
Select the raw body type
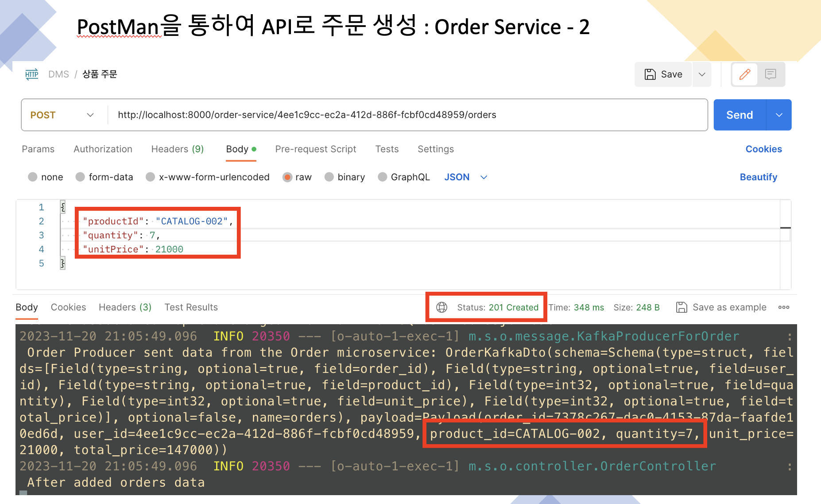(x=287, y=177)
